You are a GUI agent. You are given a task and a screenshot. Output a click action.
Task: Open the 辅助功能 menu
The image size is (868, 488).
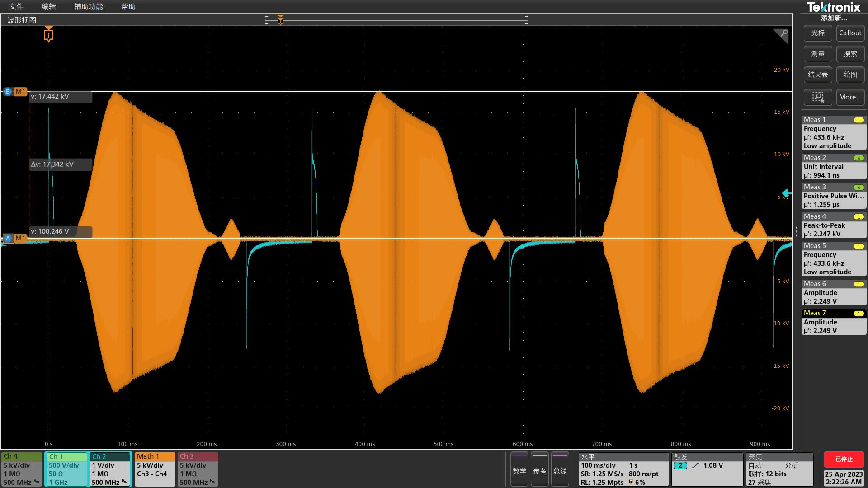89,7
